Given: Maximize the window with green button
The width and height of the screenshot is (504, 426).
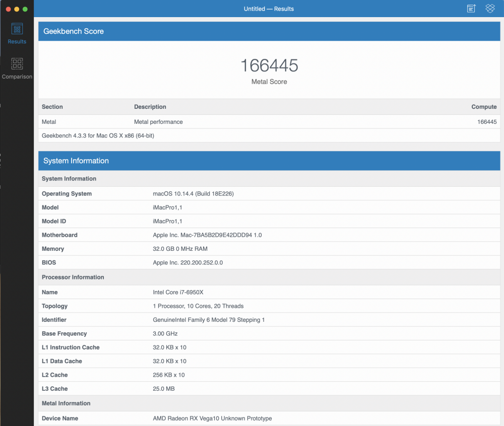Looking at the screenshot, I should click(x=25, y=9).
